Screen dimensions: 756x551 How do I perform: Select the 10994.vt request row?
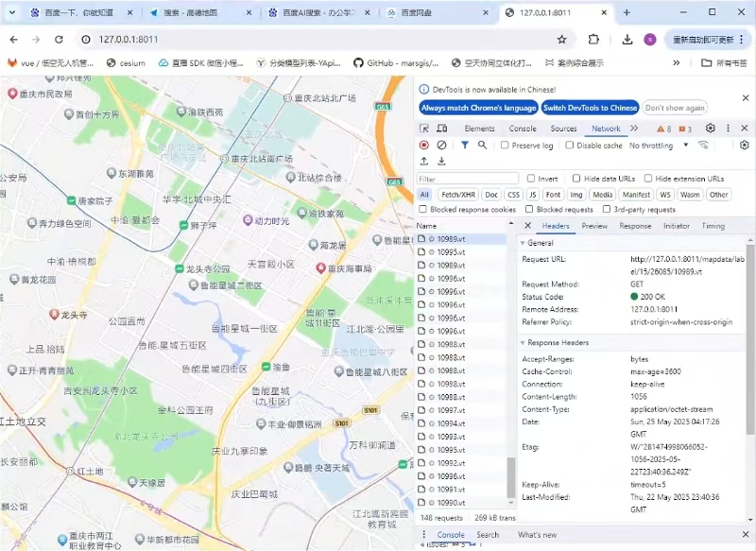tap(461, 423)
